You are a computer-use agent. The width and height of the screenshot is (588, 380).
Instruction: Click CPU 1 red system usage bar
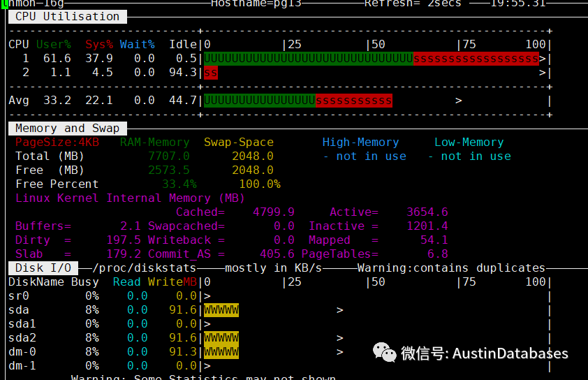click(x=476, y=59)
